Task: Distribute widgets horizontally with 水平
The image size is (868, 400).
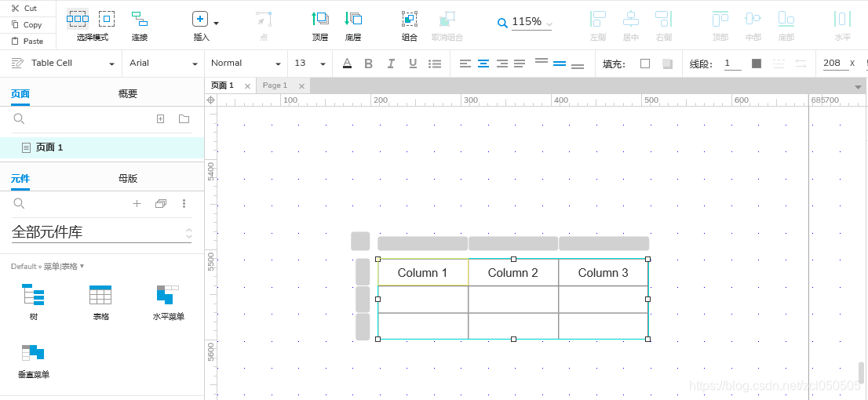Action: click(x=842, y=19)
